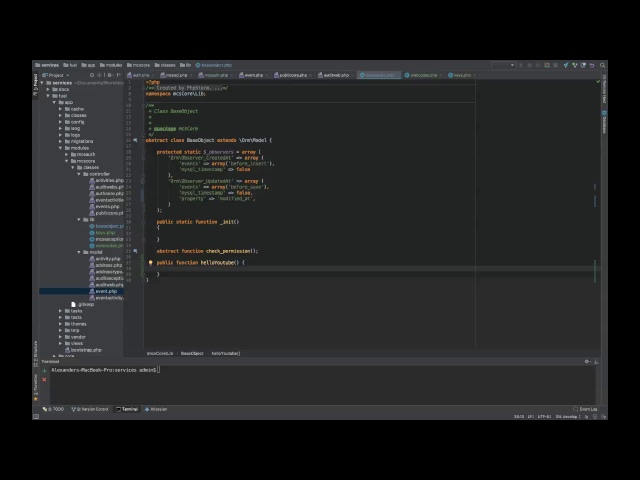Collapse the services root folder
This screenshot has height=480, width=640.
(x=42, y=83)
